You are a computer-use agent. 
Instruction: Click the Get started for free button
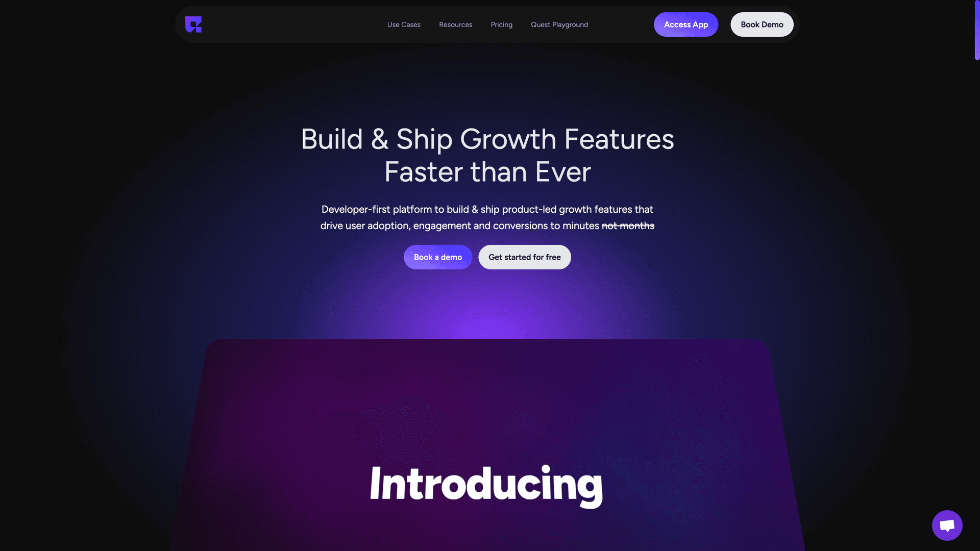click(524, 257)
